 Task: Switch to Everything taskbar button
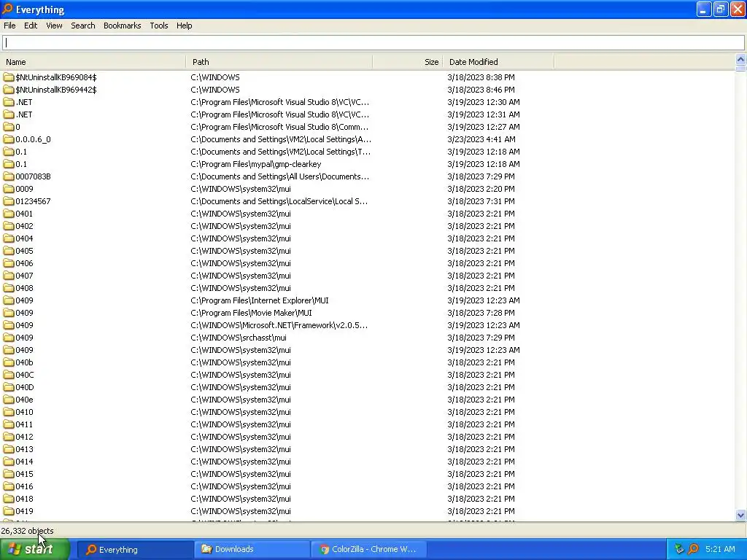pos(135,550)
